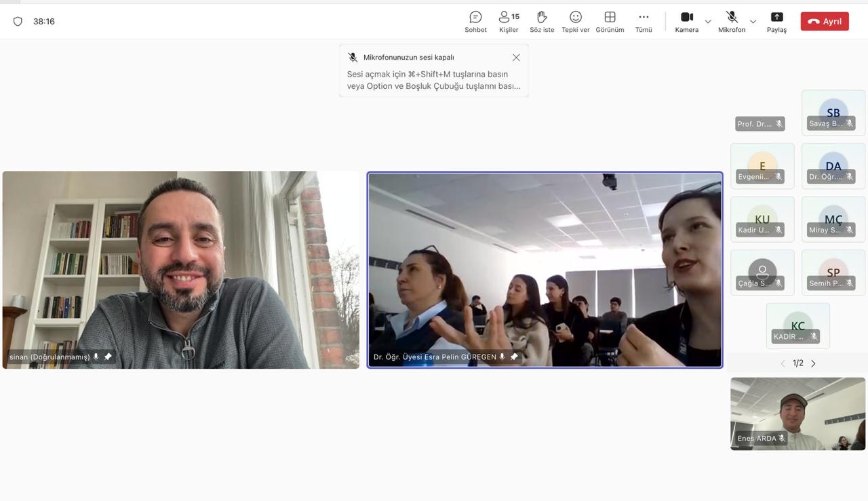
Task: Click muted mic icon on KADİR ... tile
Action: pyautogui.click(x=814, y=336)
